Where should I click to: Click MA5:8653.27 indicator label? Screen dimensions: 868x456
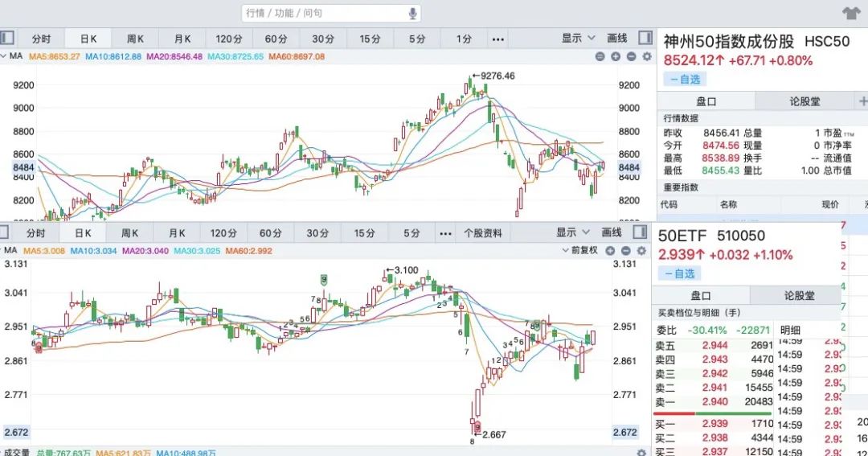point(55,56)
